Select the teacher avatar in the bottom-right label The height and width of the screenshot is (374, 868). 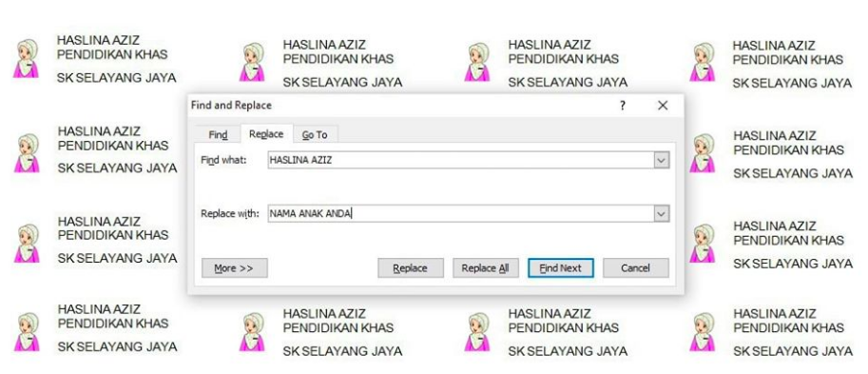click(x=702, y=332)
